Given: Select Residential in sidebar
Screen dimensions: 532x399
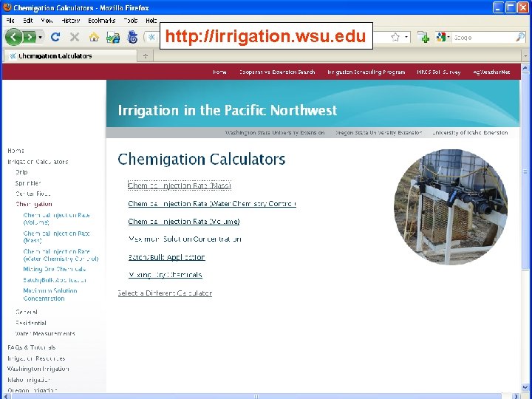Looking at the screenshot, I should 31,323.
